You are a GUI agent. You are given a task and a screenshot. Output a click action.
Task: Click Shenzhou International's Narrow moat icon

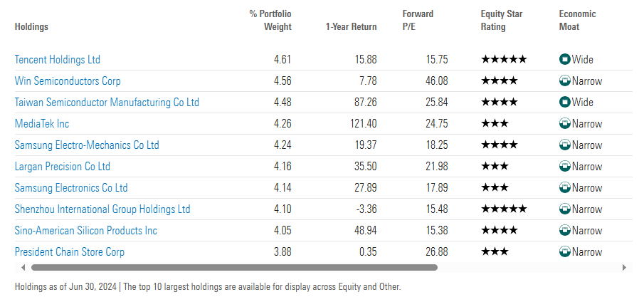click(x=565, y=209)
